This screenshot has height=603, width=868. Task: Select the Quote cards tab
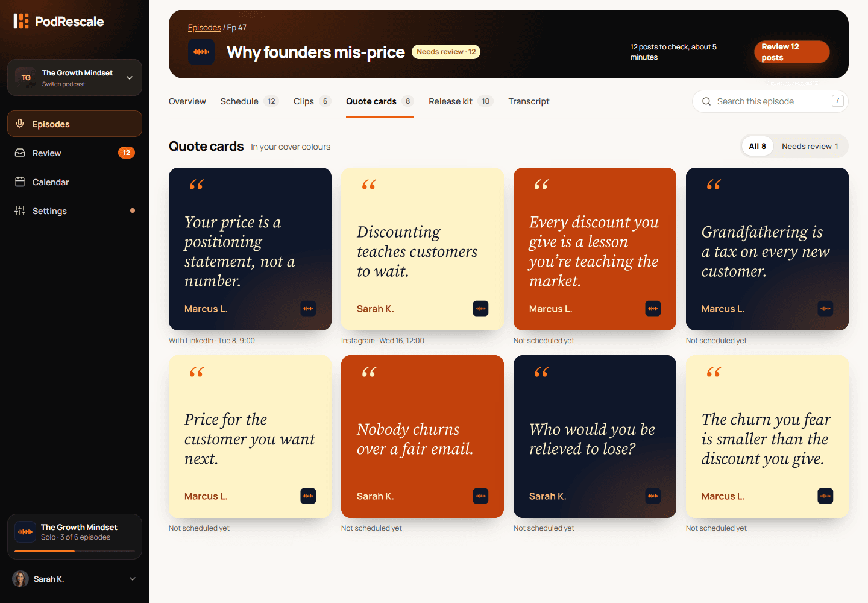(380, 101)
